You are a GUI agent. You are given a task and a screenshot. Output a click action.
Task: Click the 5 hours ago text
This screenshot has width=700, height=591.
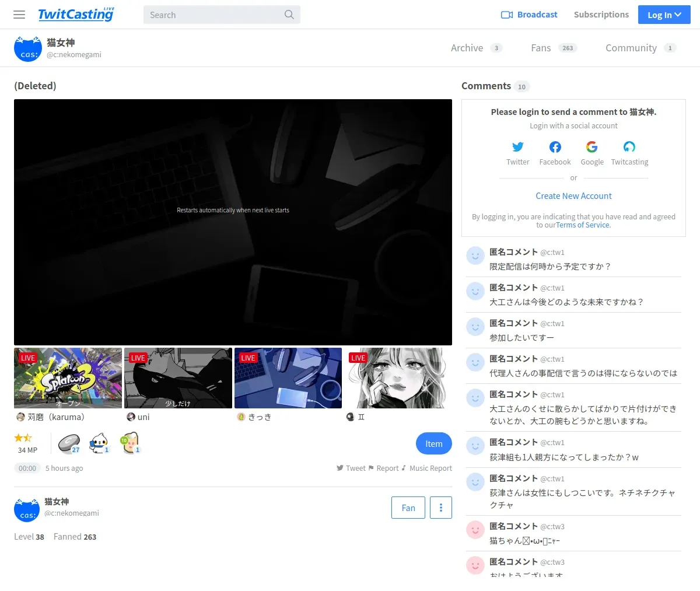[x=64, y=468]
